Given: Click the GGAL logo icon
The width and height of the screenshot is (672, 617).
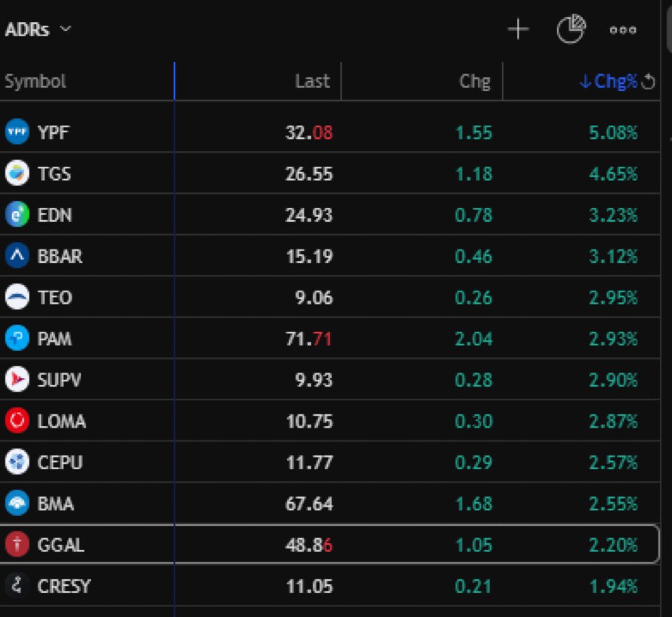Looking at the screenshot, I should coord(17,544).
